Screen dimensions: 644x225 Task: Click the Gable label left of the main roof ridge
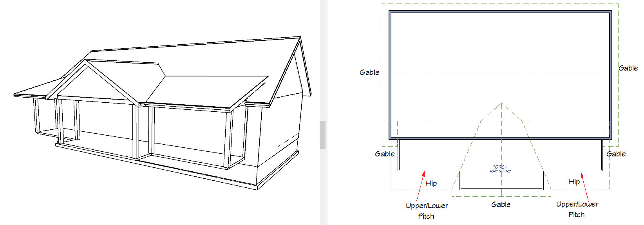pos(369,73)
